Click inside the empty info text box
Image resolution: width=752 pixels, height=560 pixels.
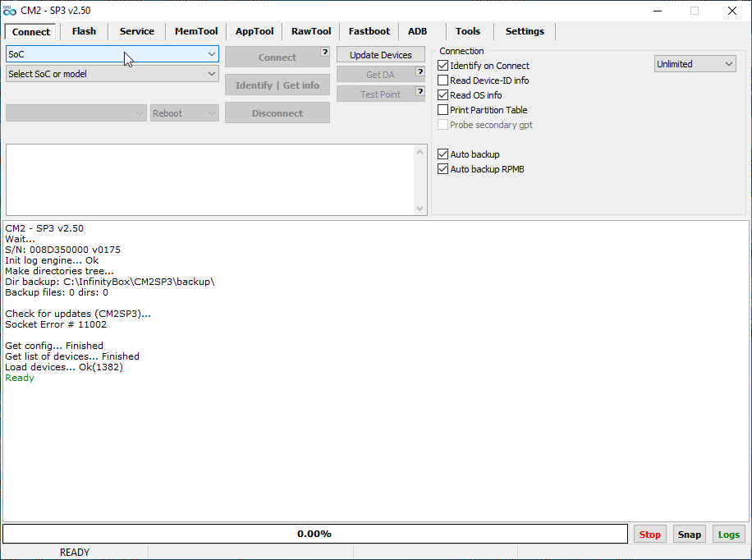click(210, 180)
